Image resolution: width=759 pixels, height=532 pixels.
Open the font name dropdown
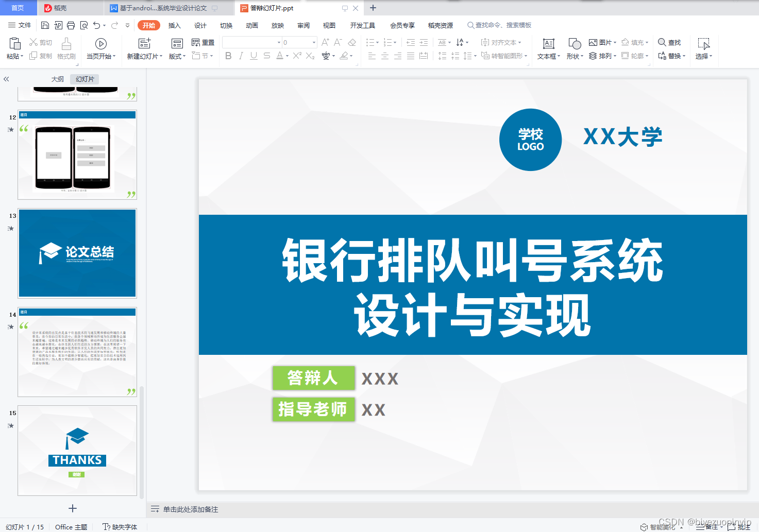[x=279, y=42]
